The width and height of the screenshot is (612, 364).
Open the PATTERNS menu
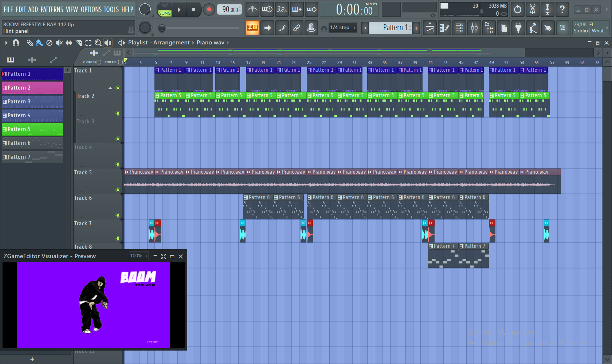[x=52, y=9]
